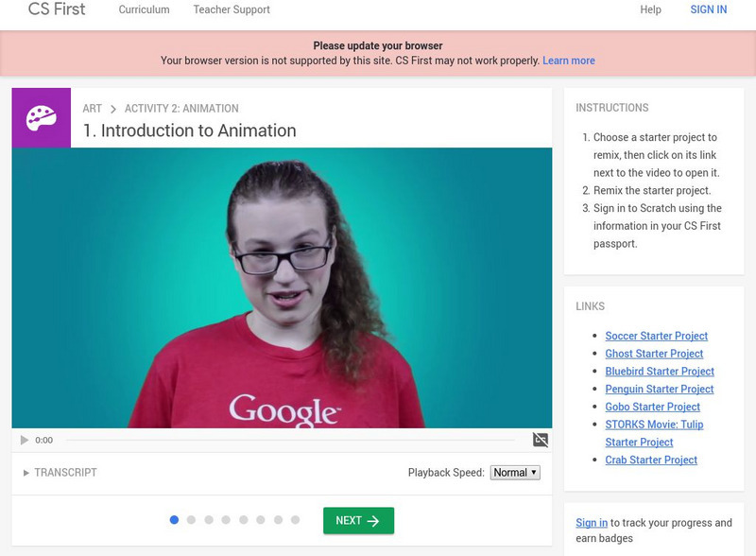Click the video frame of the presenter
756x556 pixels.
282,287
